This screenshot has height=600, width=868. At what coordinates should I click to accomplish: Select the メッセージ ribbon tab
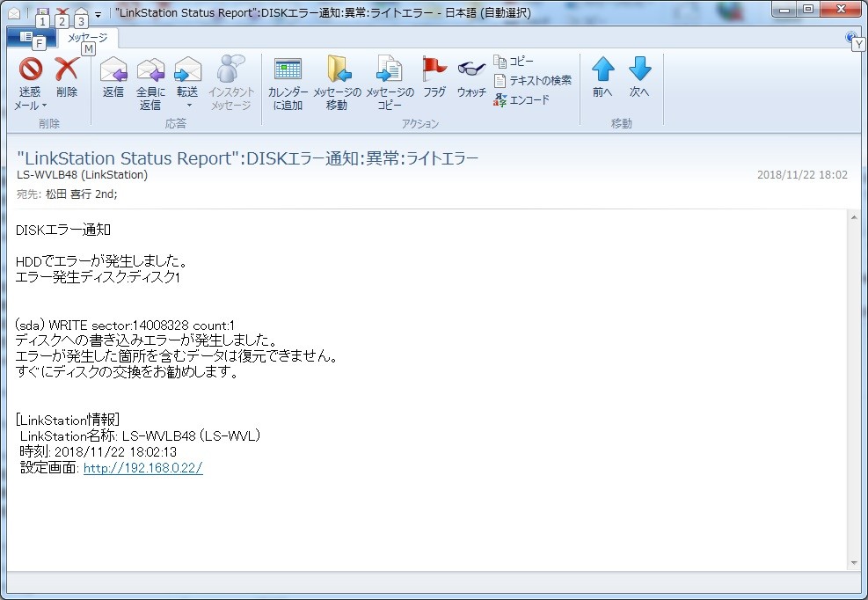87,38
